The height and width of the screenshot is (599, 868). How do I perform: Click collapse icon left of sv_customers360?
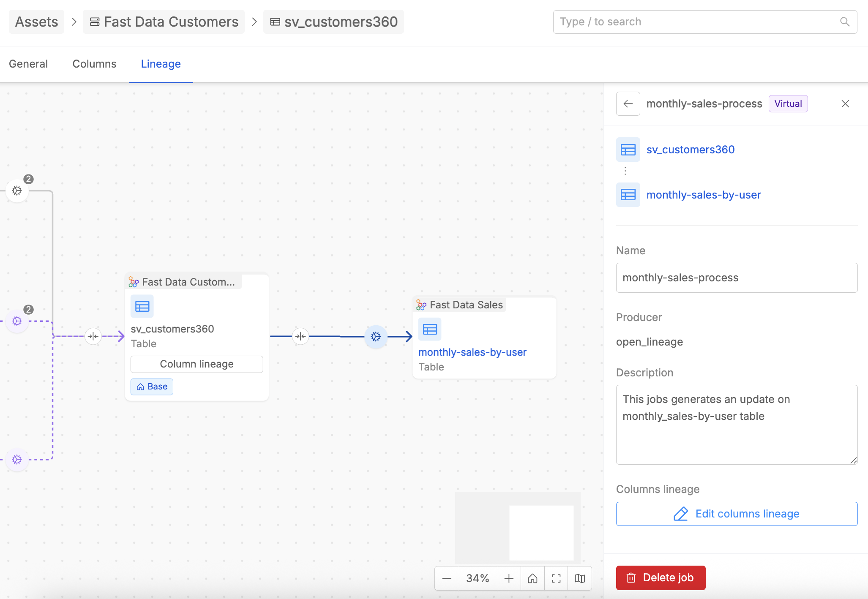pyautogui.click(x=93, y=337)
